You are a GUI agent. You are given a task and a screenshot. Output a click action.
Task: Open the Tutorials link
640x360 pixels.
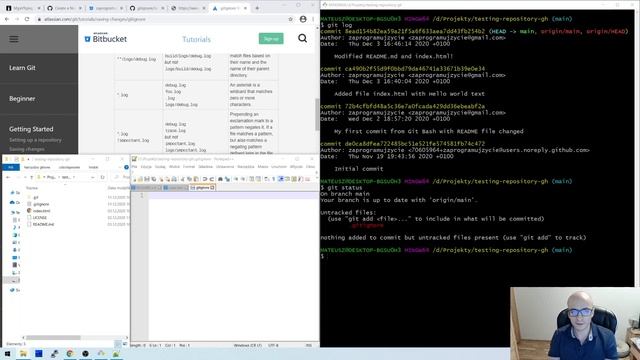(196, 39)
